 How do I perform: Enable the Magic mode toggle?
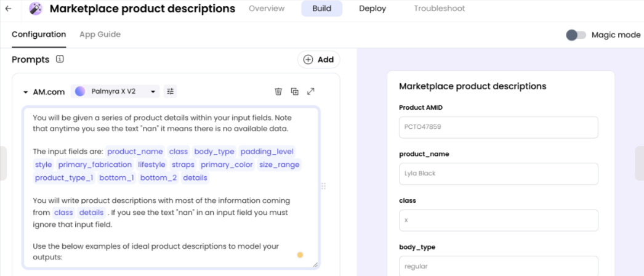coord(576,35)
